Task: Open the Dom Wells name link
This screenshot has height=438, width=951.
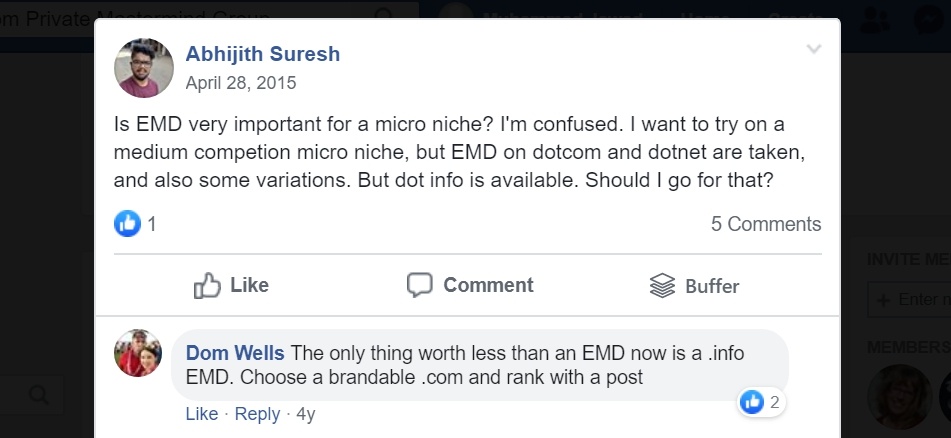Action: (x=235, y=353)
